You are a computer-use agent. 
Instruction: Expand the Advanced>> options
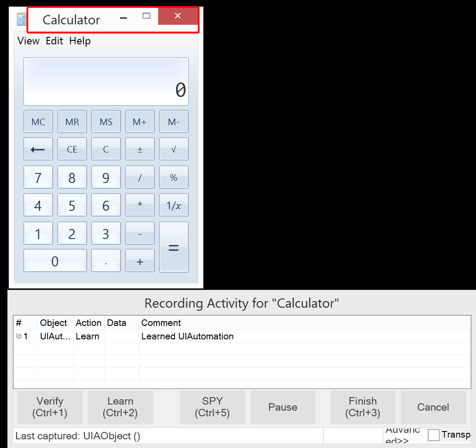click(403, 435)
